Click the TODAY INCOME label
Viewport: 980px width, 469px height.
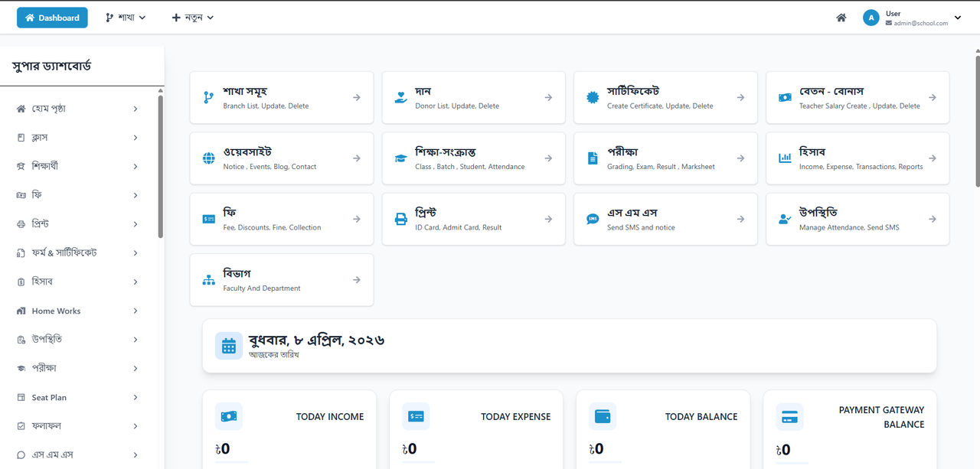[330, 417]
